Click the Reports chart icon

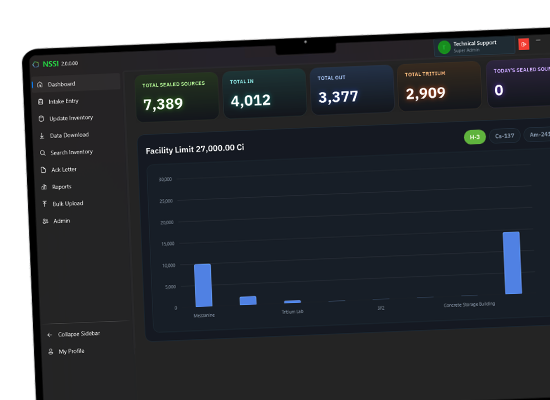(x=44, y=187)
